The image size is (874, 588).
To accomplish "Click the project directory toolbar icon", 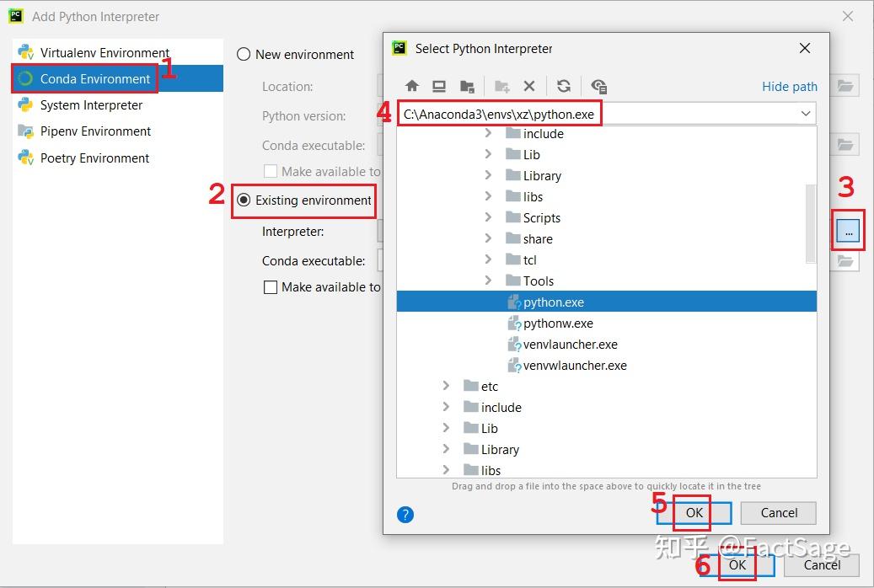I will click(467, 87).
